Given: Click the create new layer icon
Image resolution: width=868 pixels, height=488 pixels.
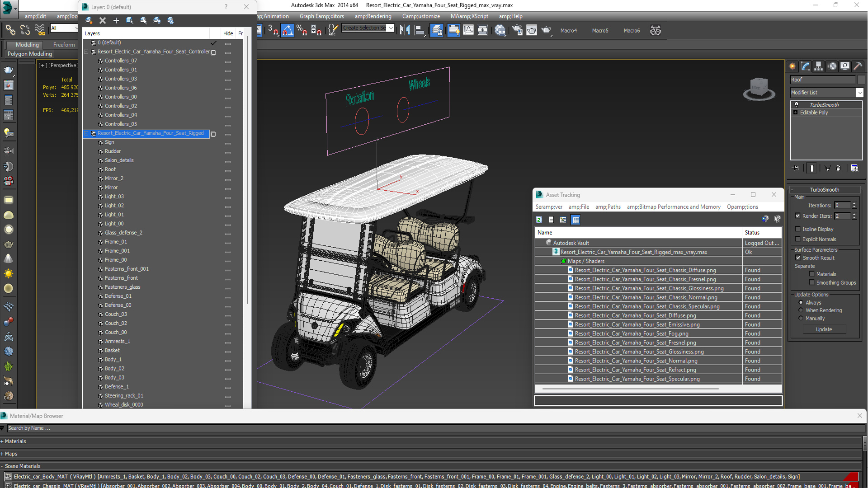Looking at the screenshot, I should click(x=89, y=20).
